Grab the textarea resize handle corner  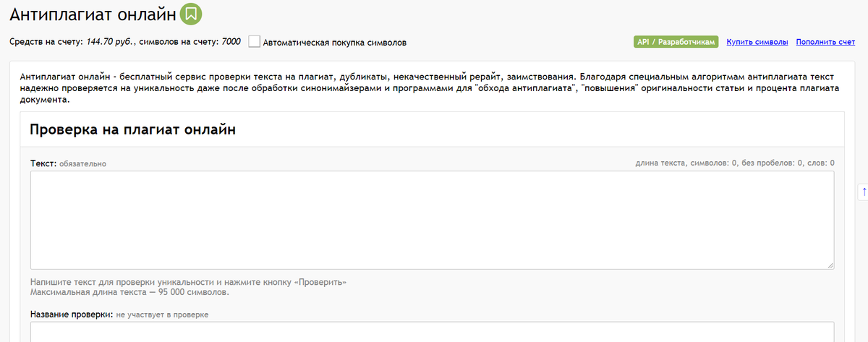(x=830, y=265)
